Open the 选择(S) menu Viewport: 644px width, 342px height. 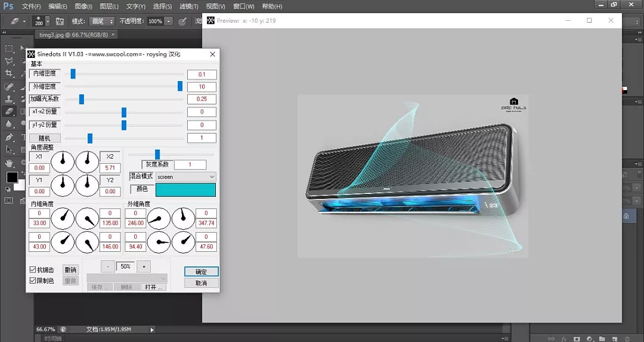162,6
